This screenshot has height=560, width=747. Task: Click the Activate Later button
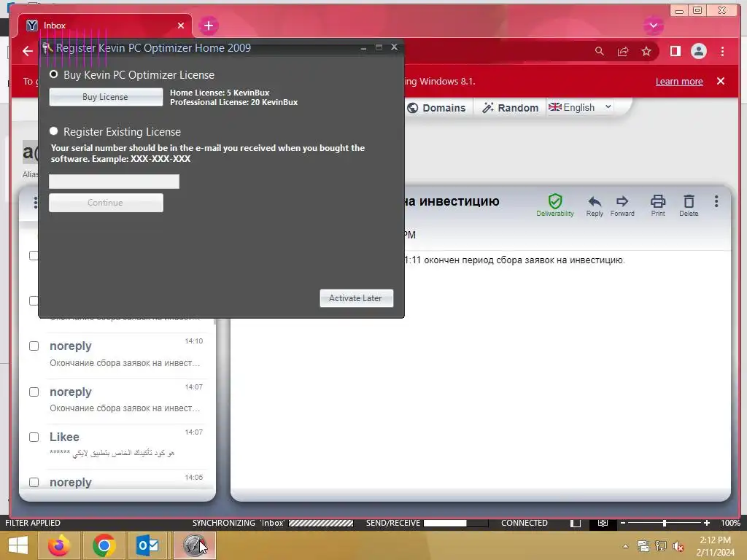pos(356,298)
